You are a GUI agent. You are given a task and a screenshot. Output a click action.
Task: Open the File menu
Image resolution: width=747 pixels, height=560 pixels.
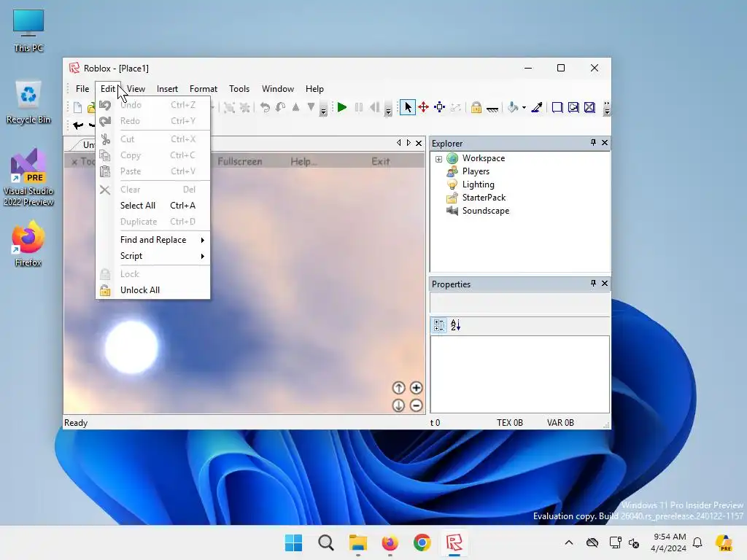click(82, 89)
